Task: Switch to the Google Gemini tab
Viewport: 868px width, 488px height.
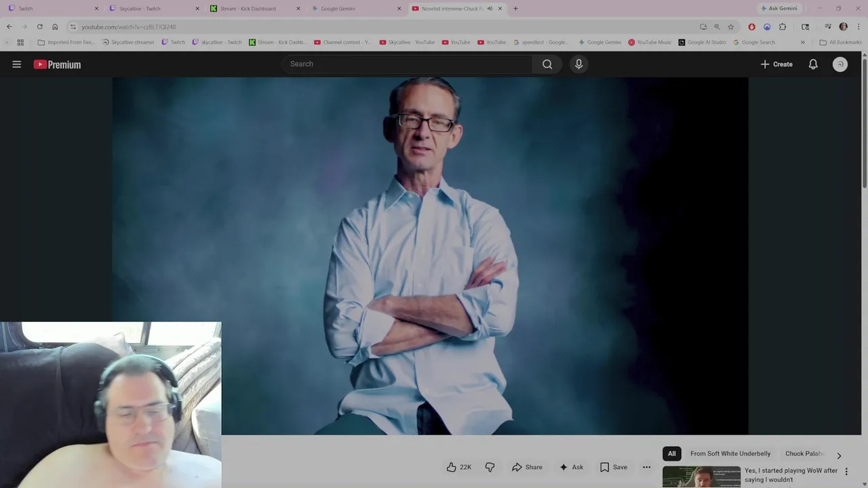Action: [x=356, y=9]
